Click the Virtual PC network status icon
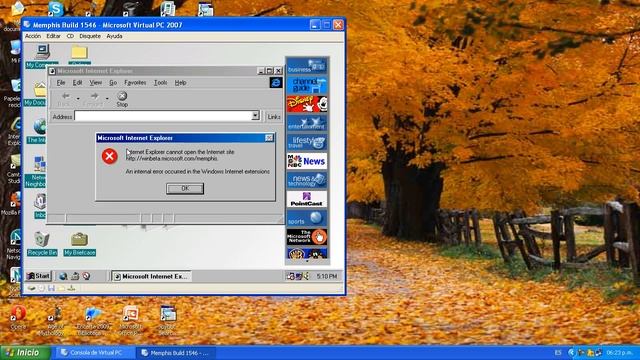The width and height of the screenshot is (640, 360). (71, 289)
